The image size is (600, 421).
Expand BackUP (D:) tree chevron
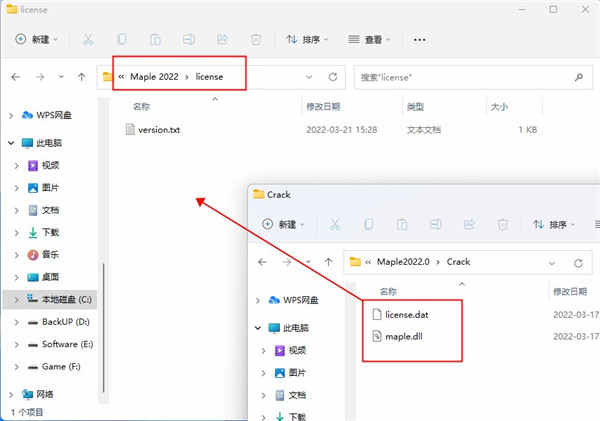click(x=16, y=322)
